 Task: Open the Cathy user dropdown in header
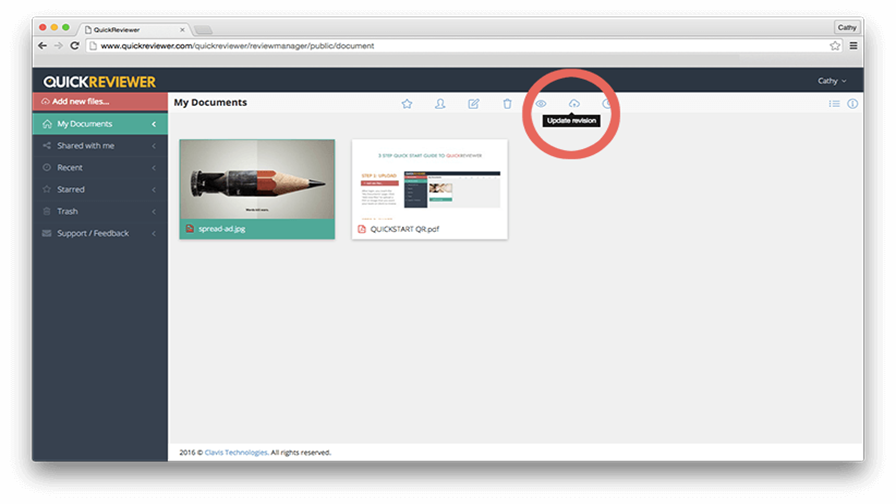point(832,81)
